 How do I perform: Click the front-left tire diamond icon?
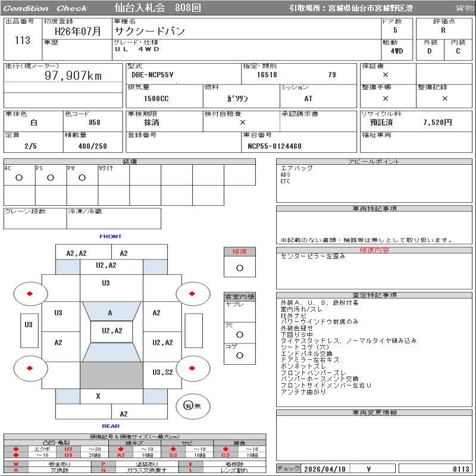point(30,294)
